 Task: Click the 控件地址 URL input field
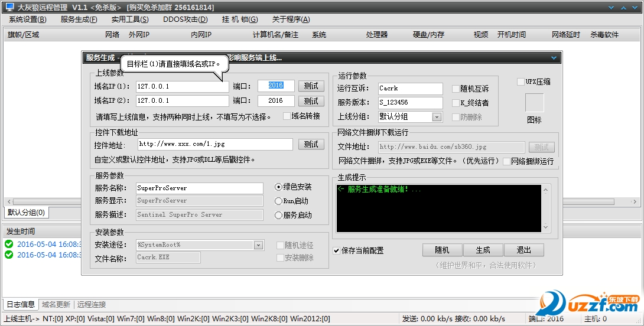(215, 144)
